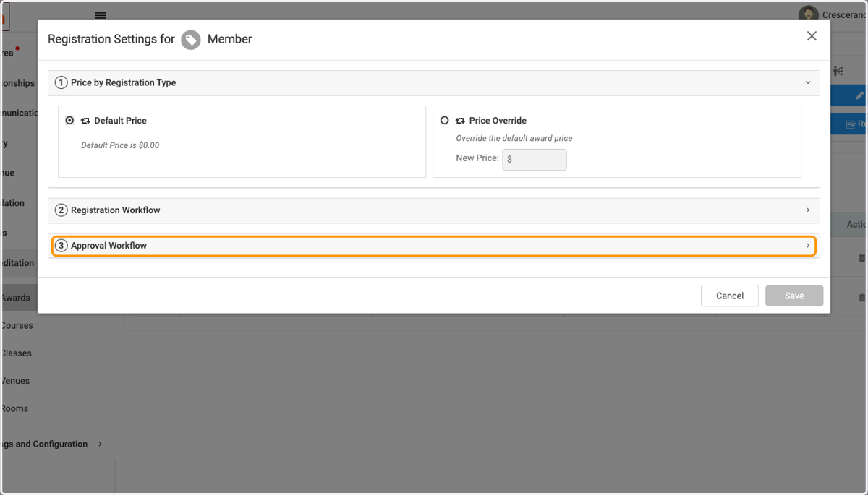Open the Awards sidebar item
Screen dimensions: 868x495
15,298
